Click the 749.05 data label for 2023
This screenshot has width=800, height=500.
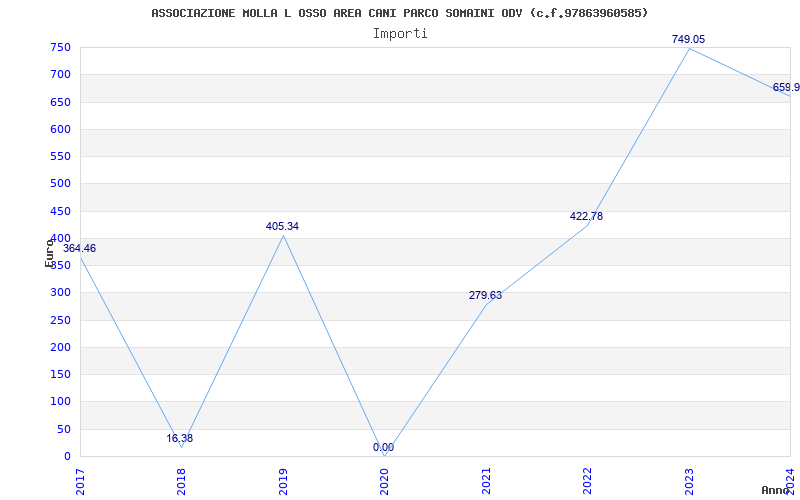688,39
